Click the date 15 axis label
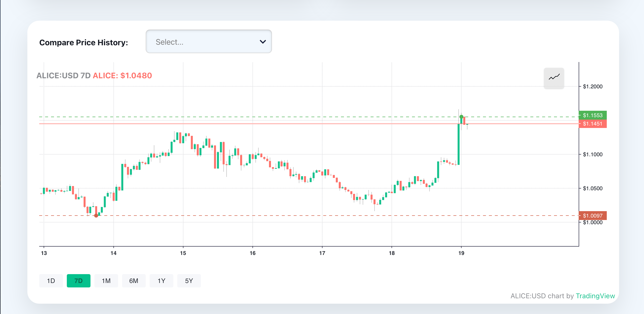 (183, 253)
